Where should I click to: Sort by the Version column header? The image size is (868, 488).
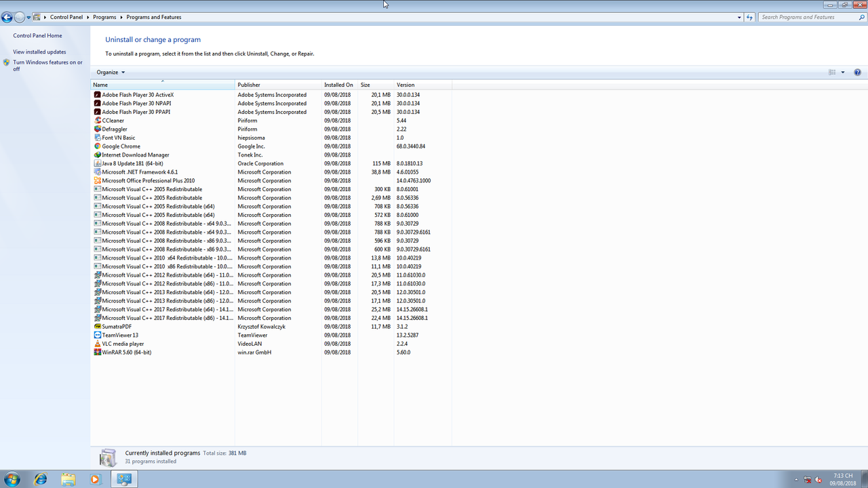(x=423, y=85)
